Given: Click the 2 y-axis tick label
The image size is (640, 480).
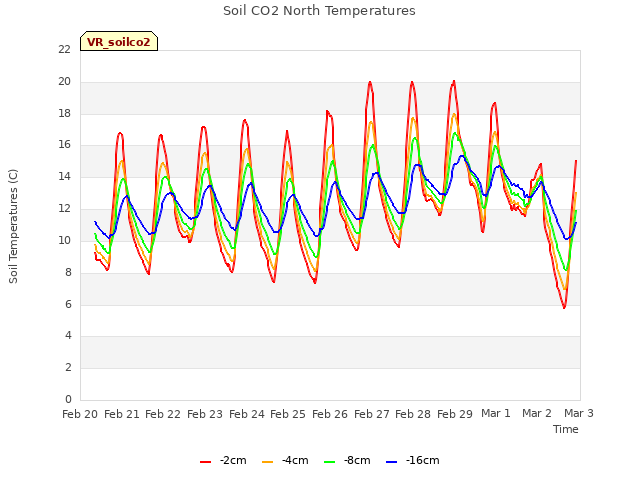Looking at the screenshot, I should tap(68, 367).
